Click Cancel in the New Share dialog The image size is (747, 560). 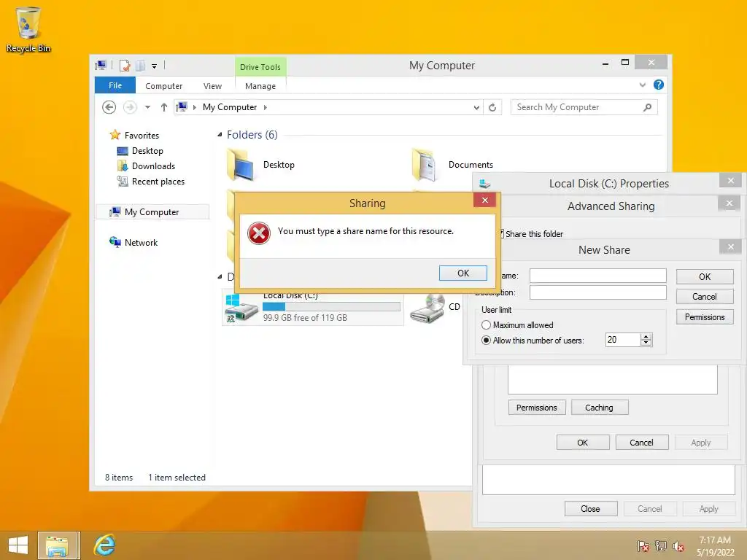point(705,297)
